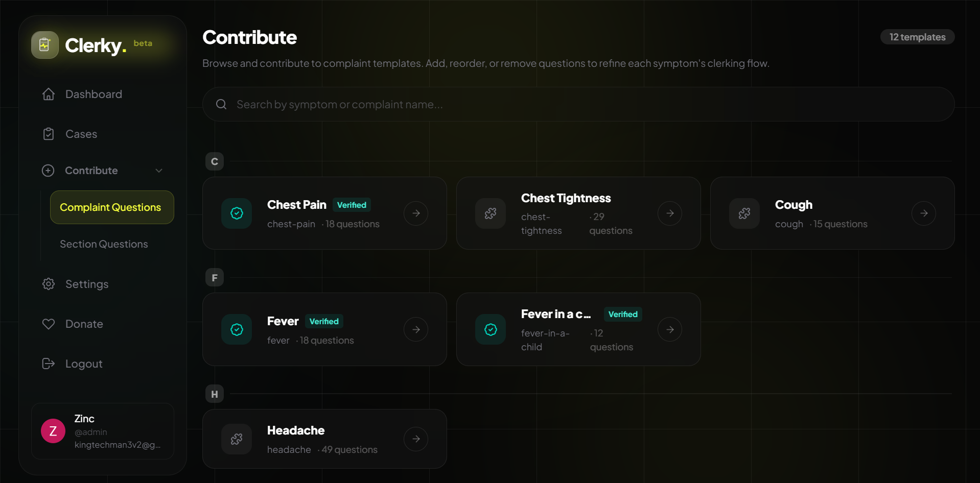Select Complaint Questions submenu item
This screenshot has width=980, height=483.
[112, 207]
